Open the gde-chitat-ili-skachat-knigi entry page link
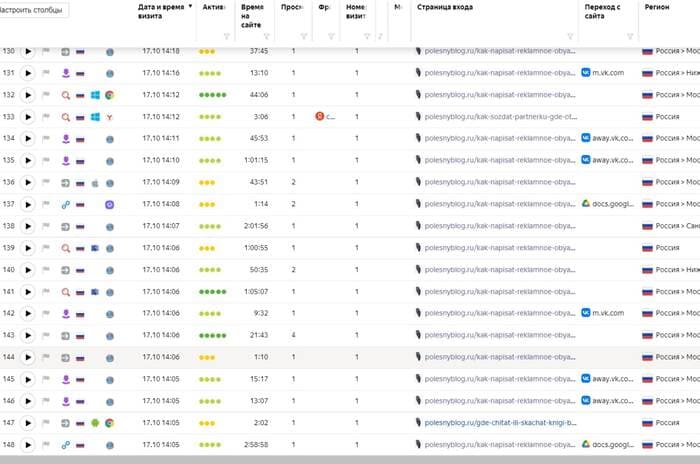This screenshot has width=700, height=464. coord(500,422)
